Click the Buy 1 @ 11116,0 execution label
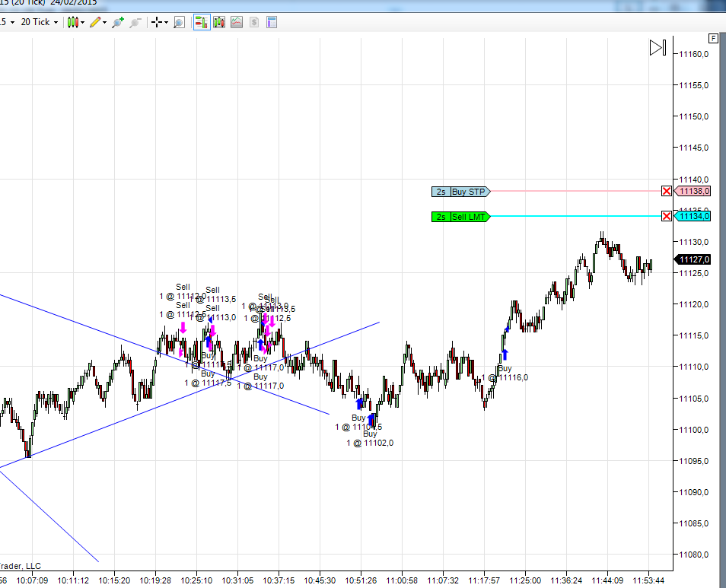 (505, 373)
